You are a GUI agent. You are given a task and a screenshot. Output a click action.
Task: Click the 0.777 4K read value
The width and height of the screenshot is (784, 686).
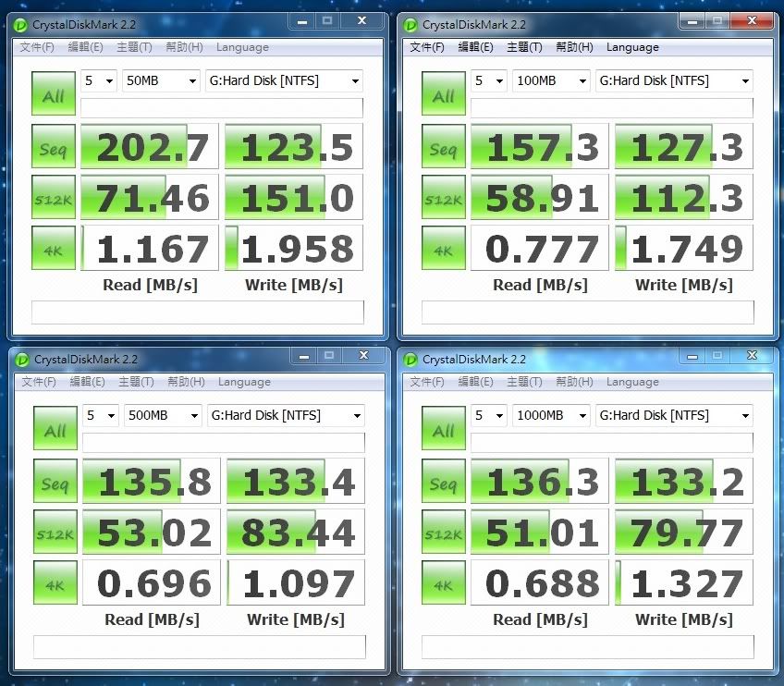pyautogui.click(x=540, y=249)
